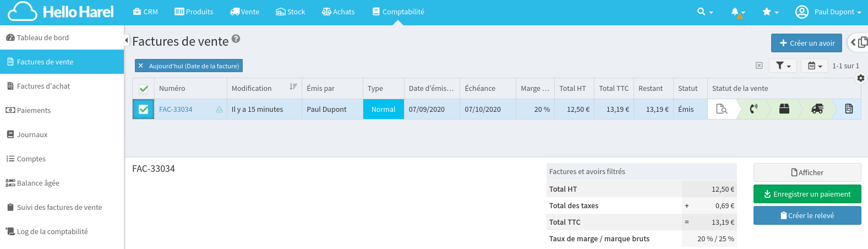Go to Factures d'achat in sidebar
The height and width of the screenshot is (249, 868).
(x=43, y=86)
